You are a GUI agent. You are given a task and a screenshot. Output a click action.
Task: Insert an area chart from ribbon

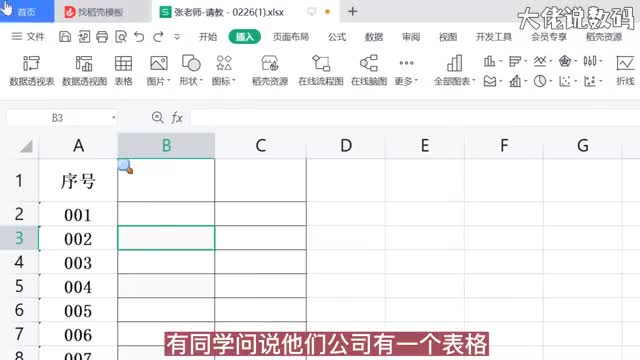tap(491, 81)
